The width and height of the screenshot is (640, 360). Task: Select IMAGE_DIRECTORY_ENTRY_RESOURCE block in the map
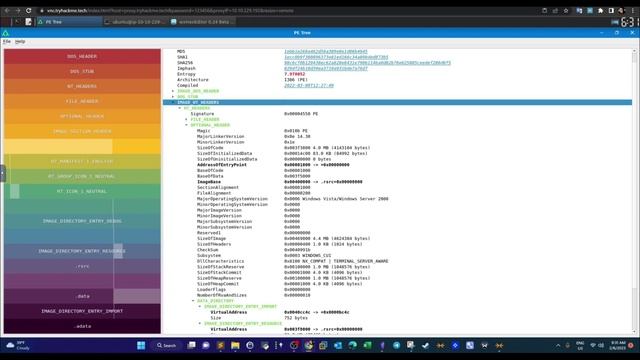click(x=82, y=251)
